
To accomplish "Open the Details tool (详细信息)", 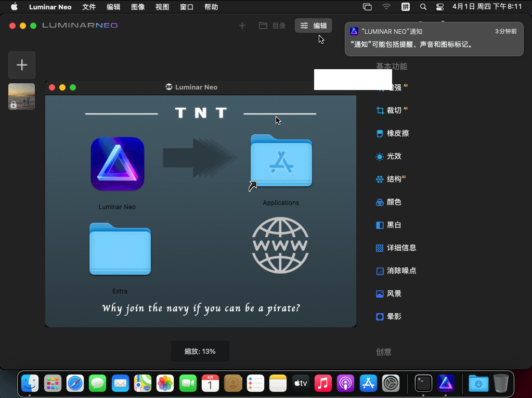I will (396, 248).
